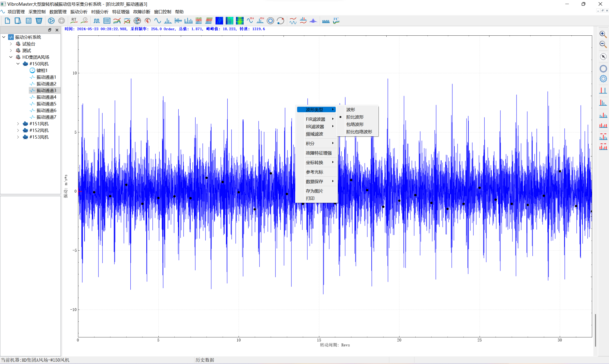Screen dimensions: 609x364
Task: Collapse the 振动分析系统 root node
Action: pos(4,37)
